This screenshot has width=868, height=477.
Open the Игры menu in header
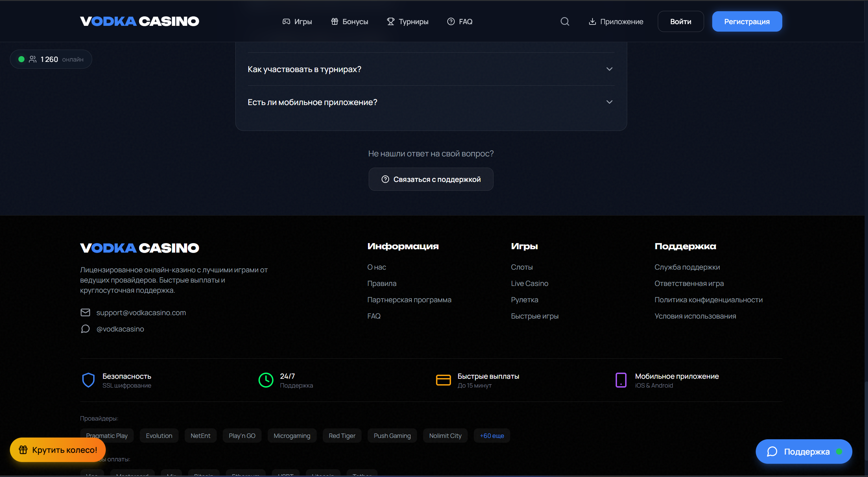(297, 21)
